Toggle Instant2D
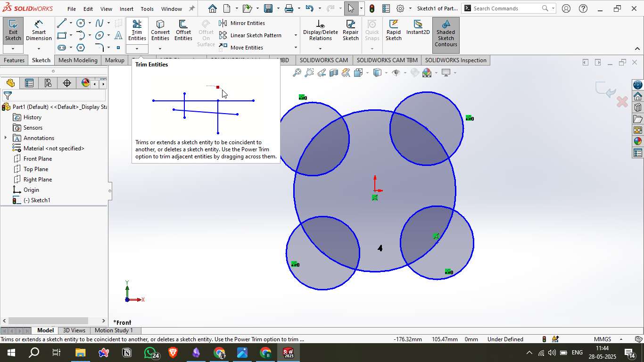The height and width of the screenshot is (362, 644). (x=418, y=27)
